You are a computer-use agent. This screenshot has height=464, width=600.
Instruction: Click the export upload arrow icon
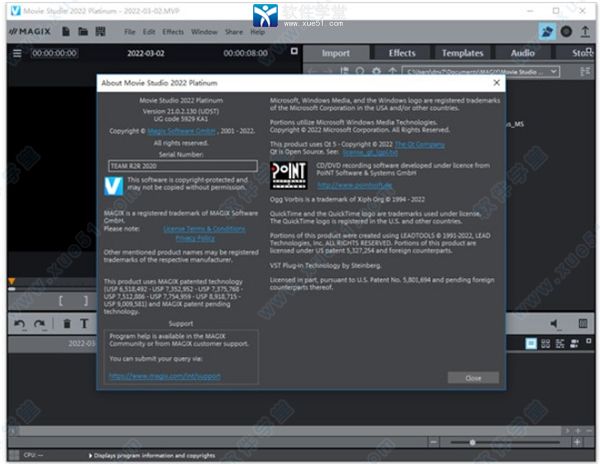(585, 31)
